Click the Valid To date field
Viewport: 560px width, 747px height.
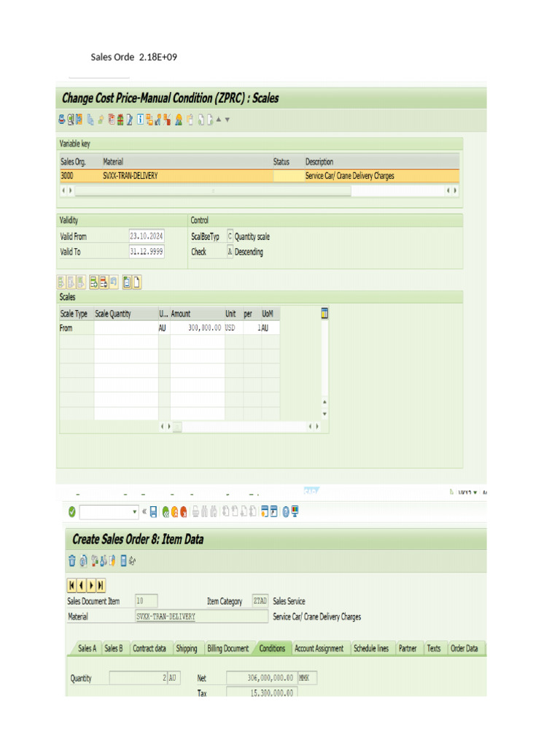pyautogui.click(x=147, y=252)
